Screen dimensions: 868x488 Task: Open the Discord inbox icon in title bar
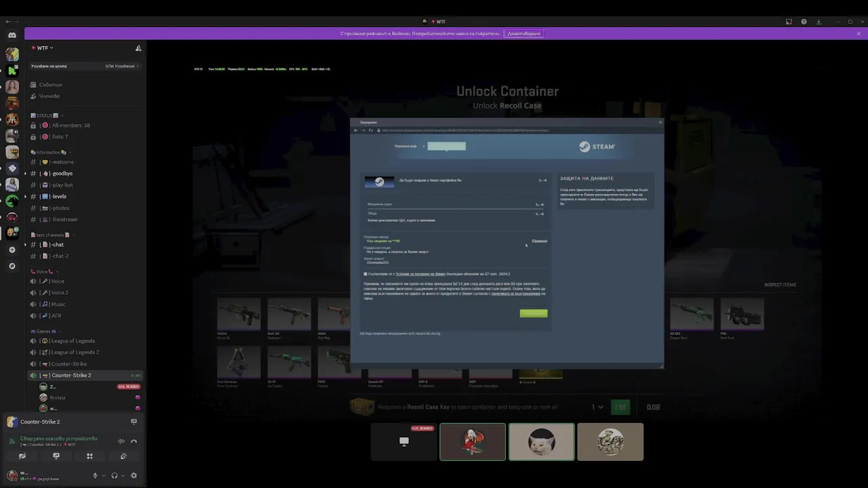(789, 22)
